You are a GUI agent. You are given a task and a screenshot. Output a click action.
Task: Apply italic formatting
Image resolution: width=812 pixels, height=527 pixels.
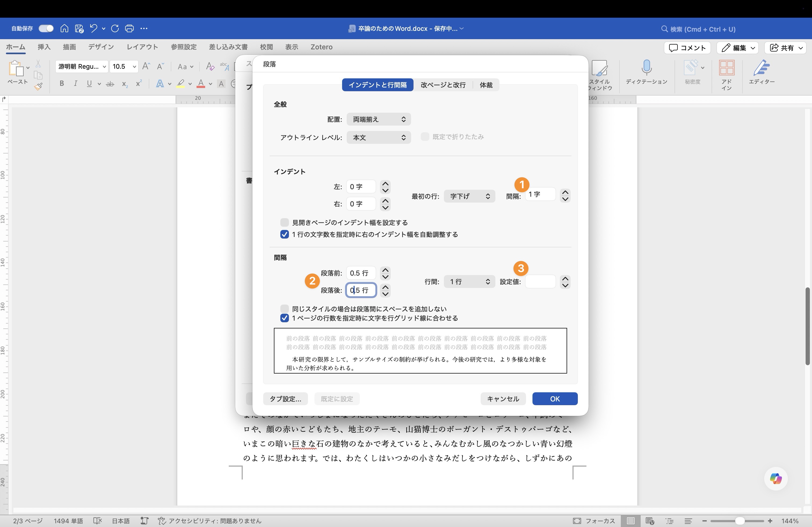click(x=75, y=83)
